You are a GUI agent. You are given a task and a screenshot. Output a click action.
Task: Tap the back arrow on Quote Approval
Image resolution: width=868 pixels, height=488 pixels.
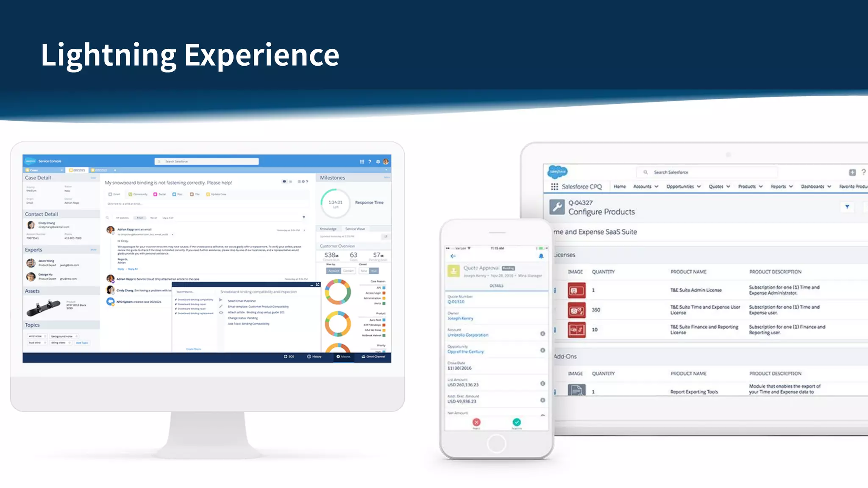453,256
